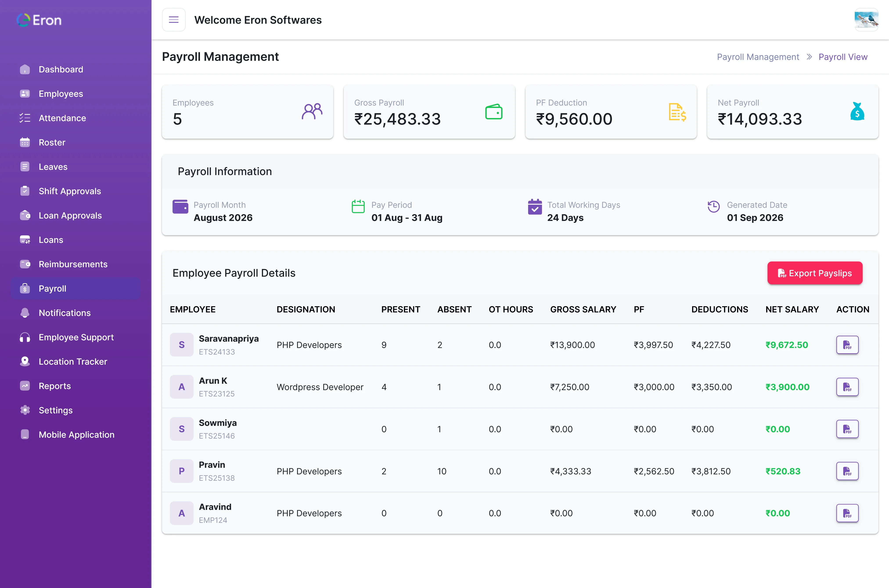Viewport: 889px width, 588px height.
Task: Click the Leaves sidebar icon
Action: point(25,167)
